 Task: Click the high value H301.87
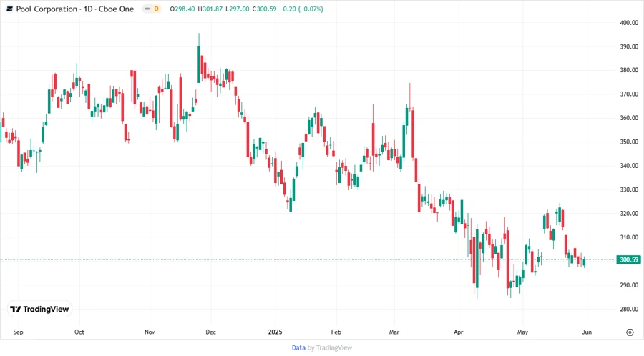pyautogui.click(x=210, y=9)
